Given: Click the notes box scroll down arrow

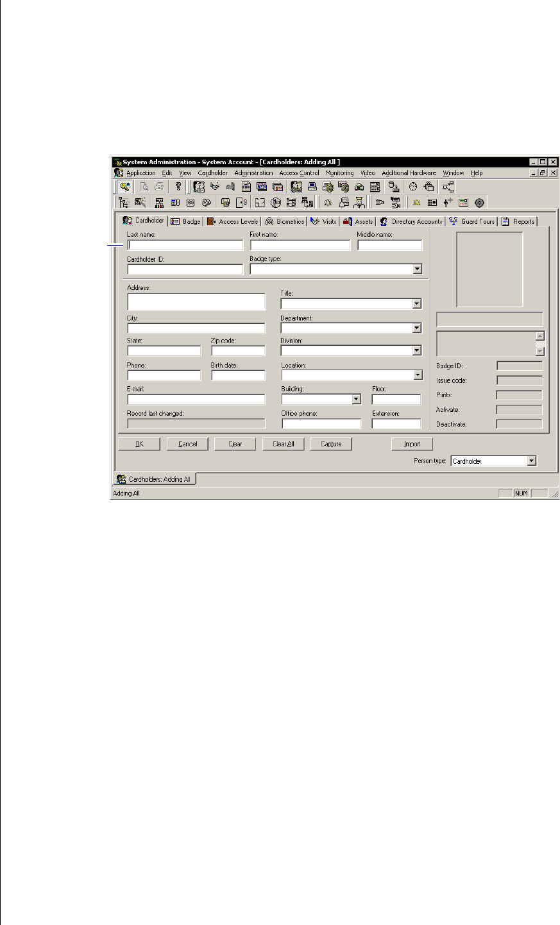Looking at the screenshot, I should 539,350.
